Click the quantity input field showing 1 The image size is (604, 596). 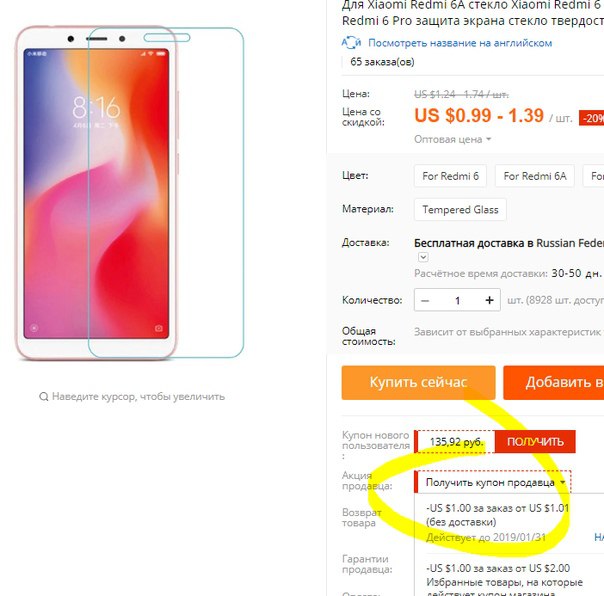pos(457,301)
